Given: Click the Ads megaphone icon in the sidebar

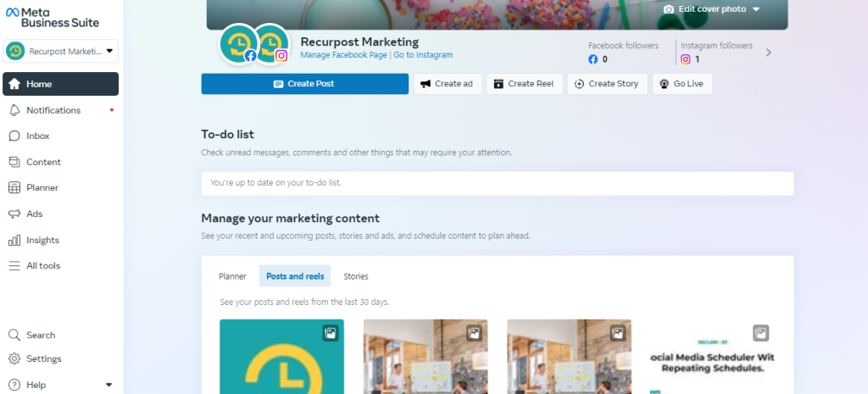Looking at the screenshot, I should coord(15,214).
